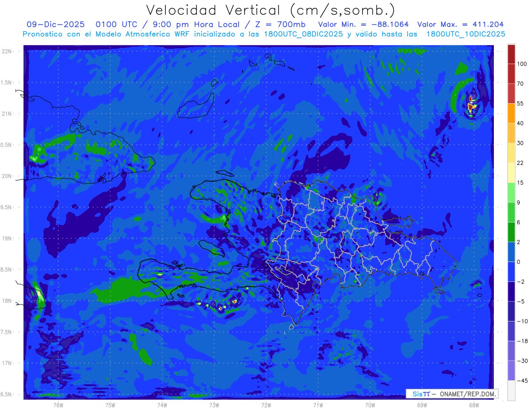Screen dimensions: 532x411
Task: Click the legend value '0'
Action: (x=519, y=262)
